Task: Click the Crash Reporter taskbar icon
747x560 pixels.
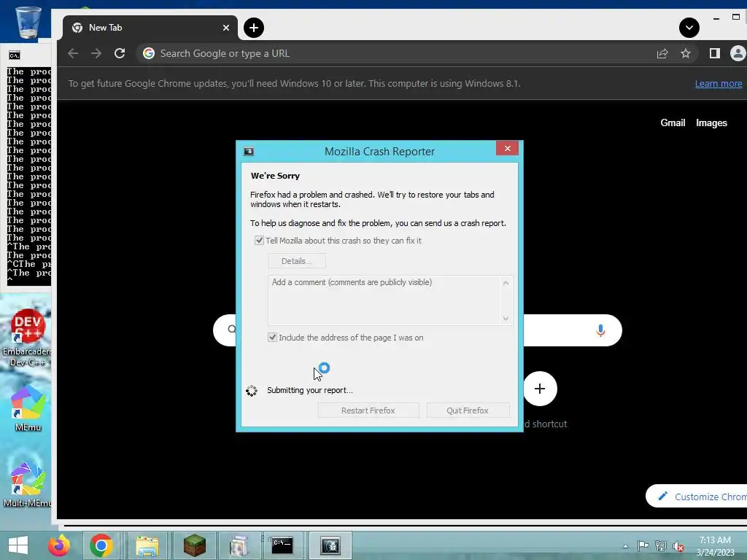Action: pyautogui.click(x=330, y=545)
